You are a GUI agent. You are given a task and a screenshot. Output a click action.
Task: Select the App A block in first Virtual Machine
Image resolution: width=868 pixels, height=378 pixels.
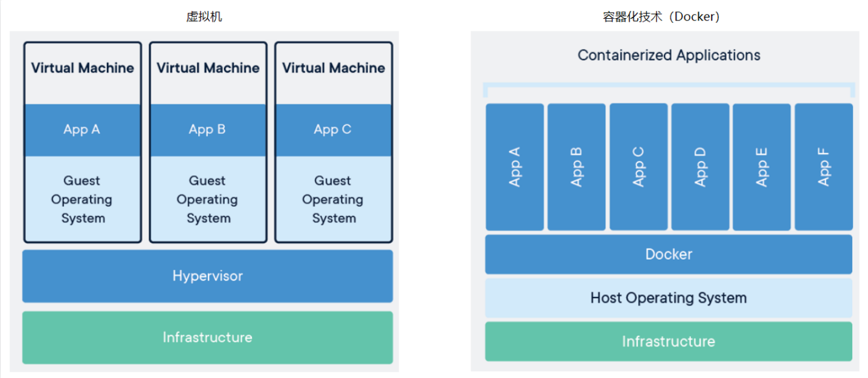coord(82,130)
